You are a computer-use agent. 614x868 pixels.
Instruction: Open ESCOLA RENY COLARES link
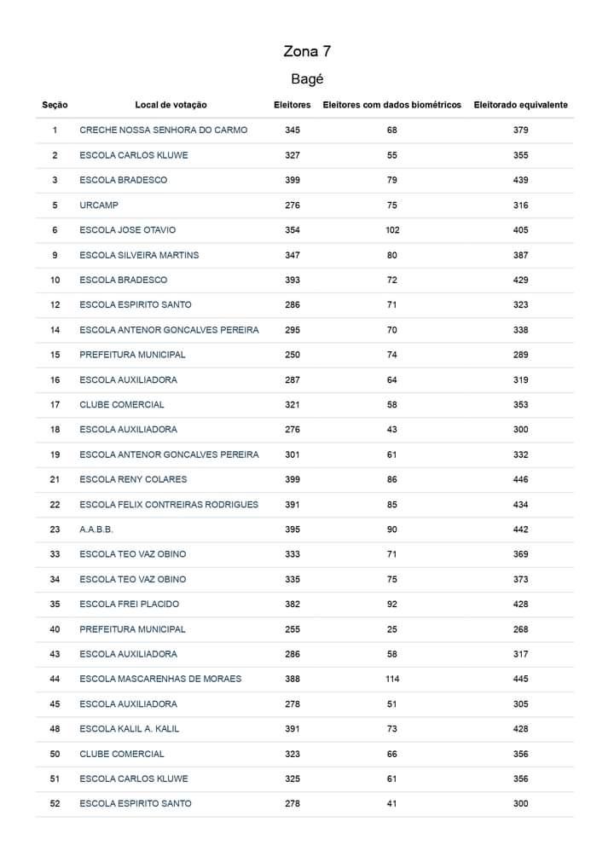coord(133,479)
